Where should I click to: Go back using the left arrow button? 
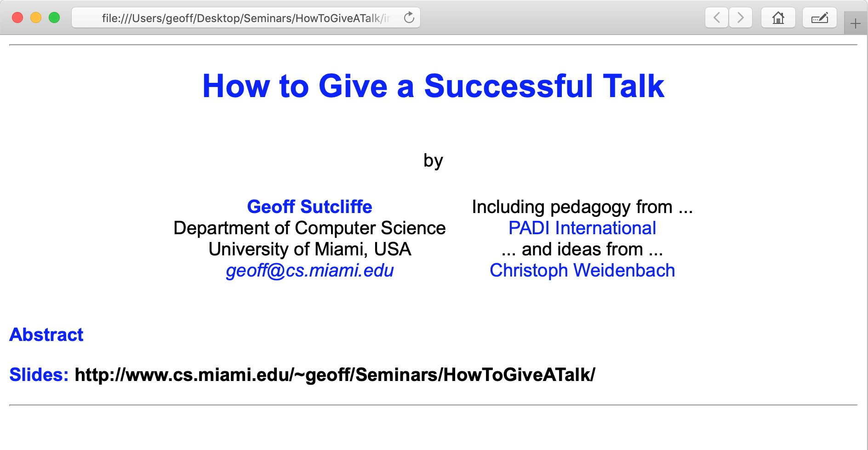pos(716,18)
